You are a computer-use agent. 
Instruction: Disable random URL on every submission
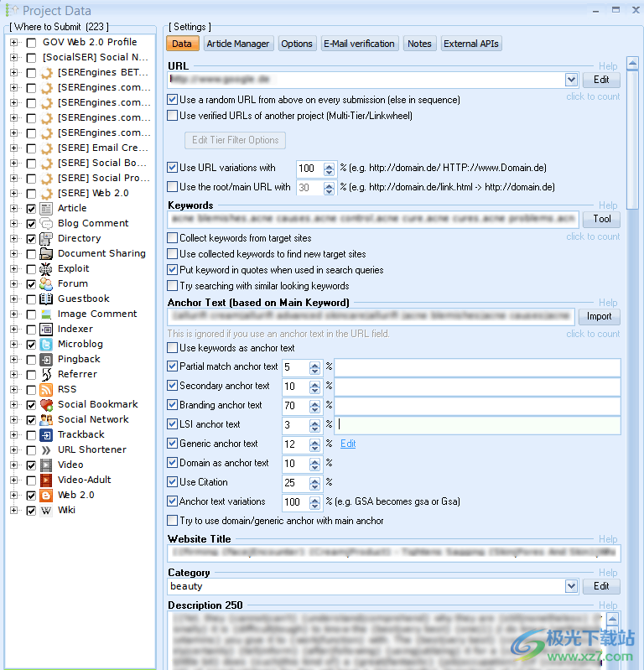(172, 100)
